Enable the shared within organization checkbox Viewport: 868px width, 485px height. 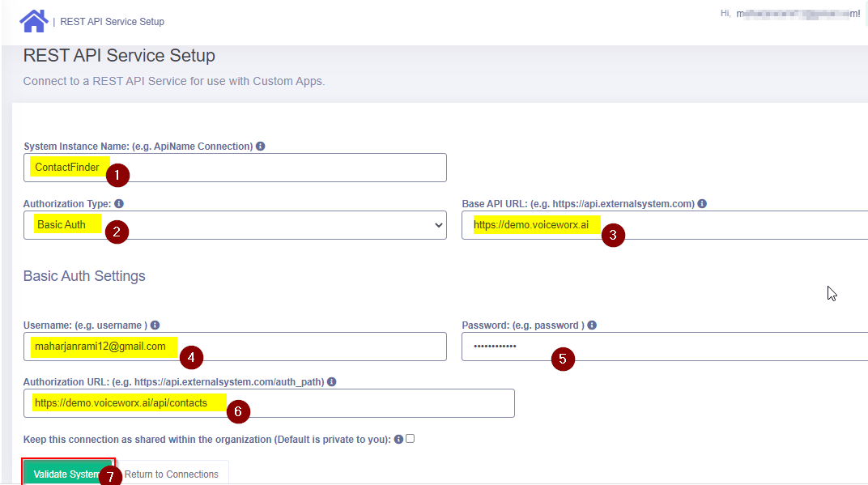pos(410,439)
